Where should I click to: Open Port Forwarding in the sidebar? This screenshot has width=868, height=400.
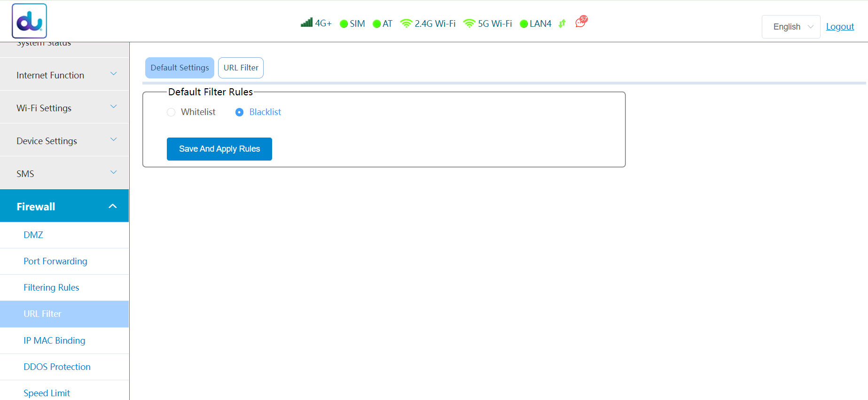pyautogui.click(x=55, y=261)
